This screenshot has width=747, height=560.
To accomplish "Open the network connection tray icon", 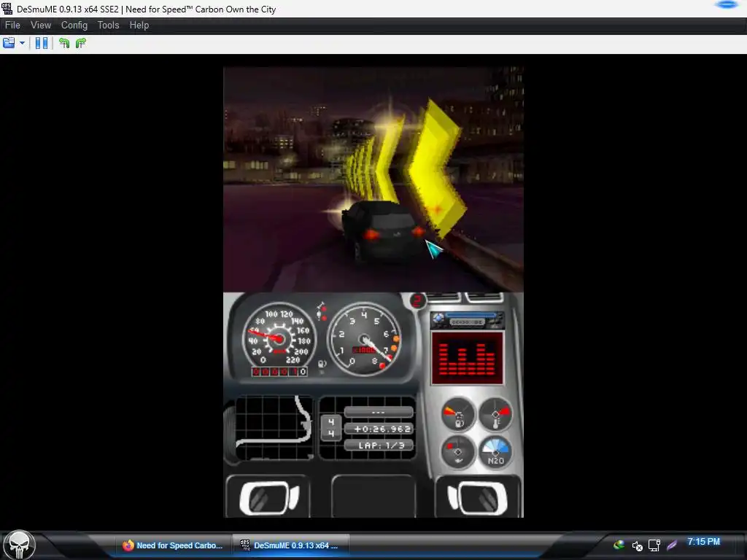I will pyautogui.click(x=654, y=545).
